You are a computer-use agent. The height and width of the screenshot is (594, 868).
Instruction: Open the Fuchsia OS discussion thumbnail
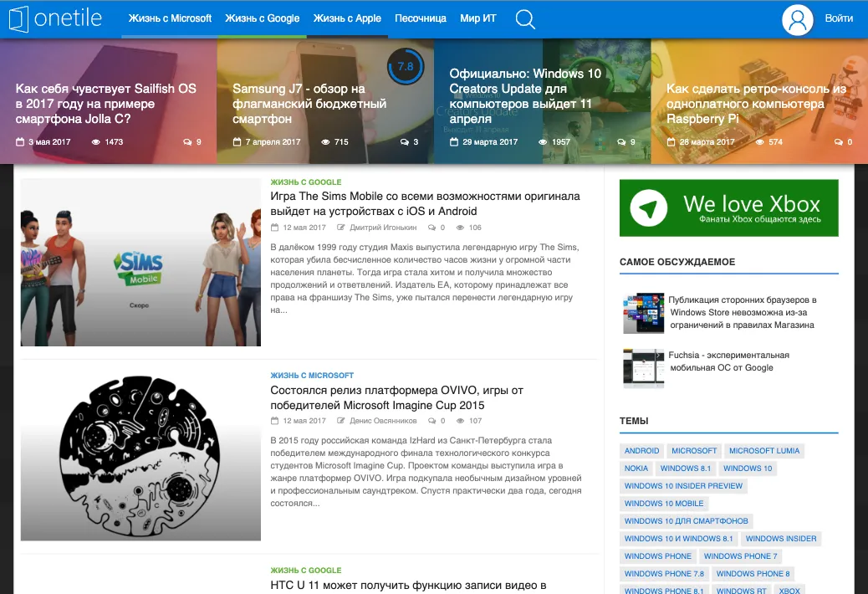[x=643, y=368]
